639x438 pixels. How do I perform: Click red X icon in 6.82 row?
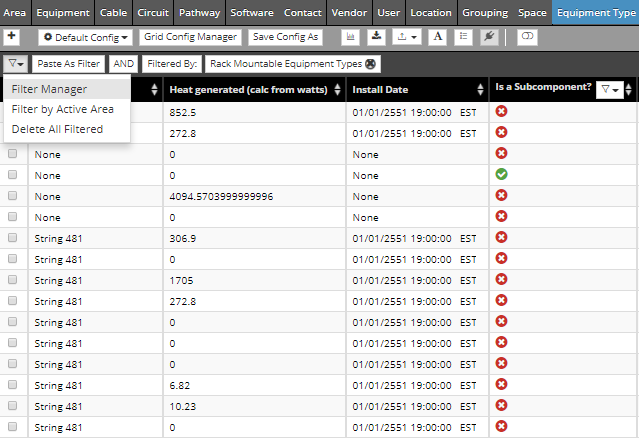[502, 385]
